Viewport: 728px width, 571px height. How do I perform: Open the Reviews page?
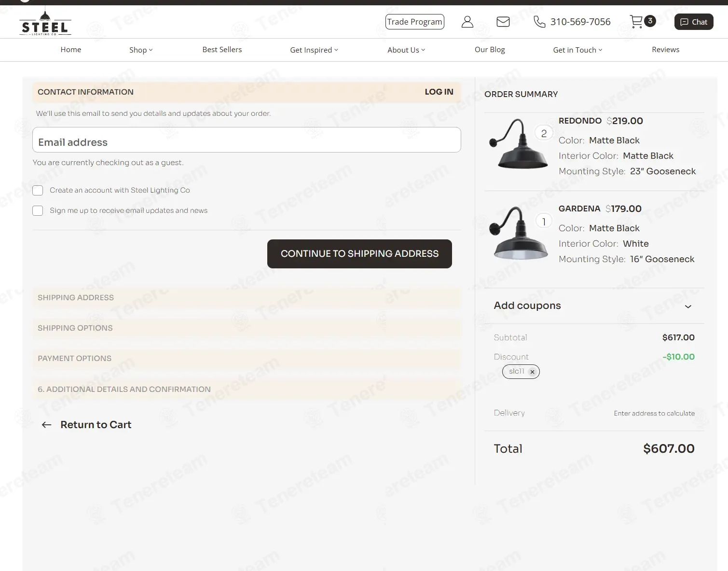click(665, 49)
